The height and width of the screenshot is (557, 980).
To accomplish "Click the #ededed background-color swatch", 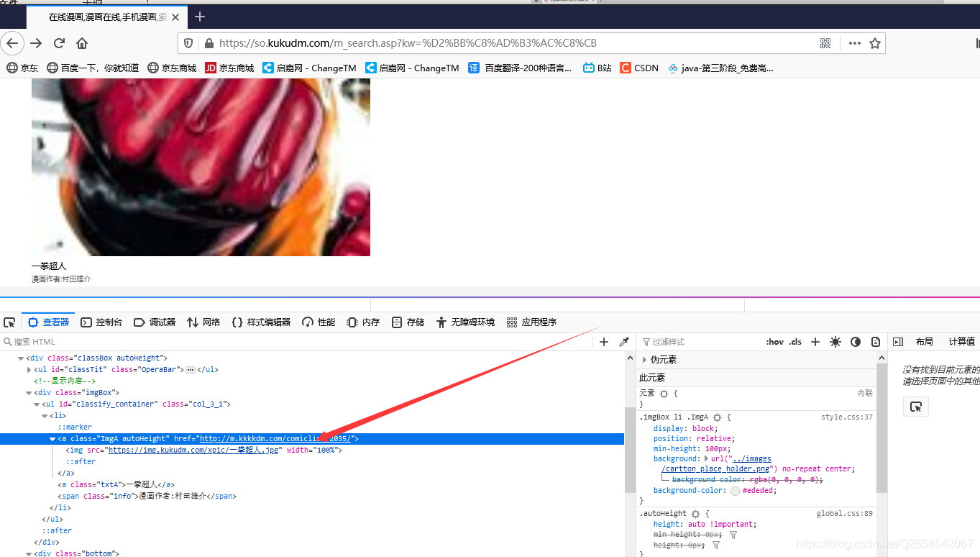I will (x=735, y=491).
